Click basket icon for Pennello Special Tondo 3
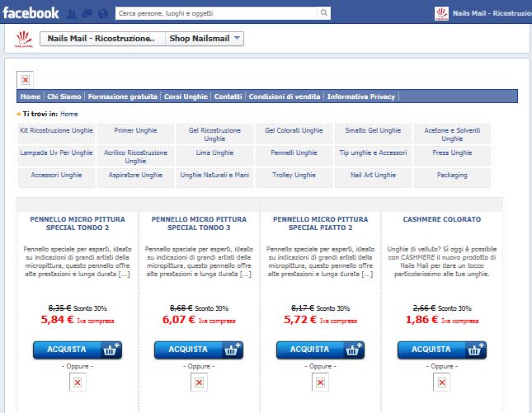This screenshot has height=413, width=532. (233, 350)
